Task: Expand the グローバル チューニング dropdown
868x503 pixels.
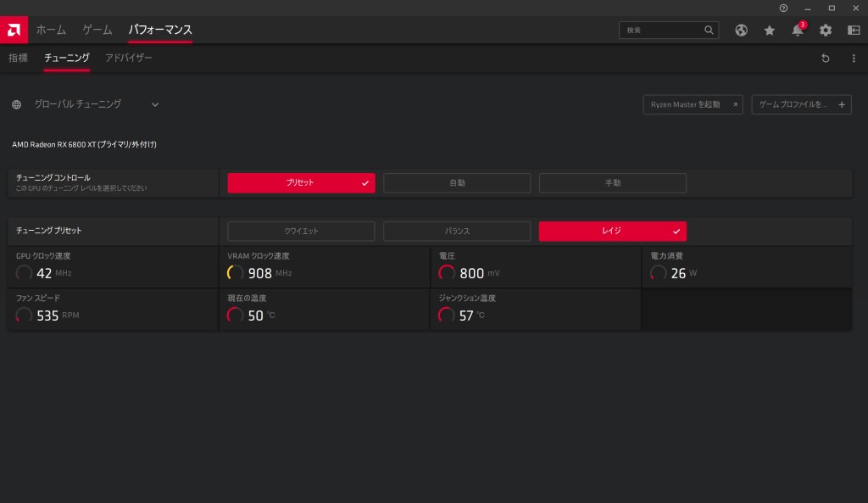Action: coord(155,104)
